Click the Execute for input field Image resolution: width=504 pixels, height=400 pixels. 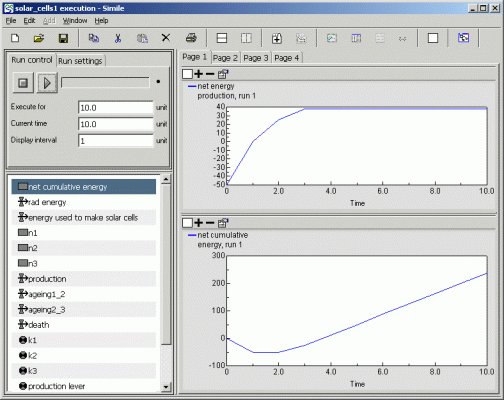(116, 108)
